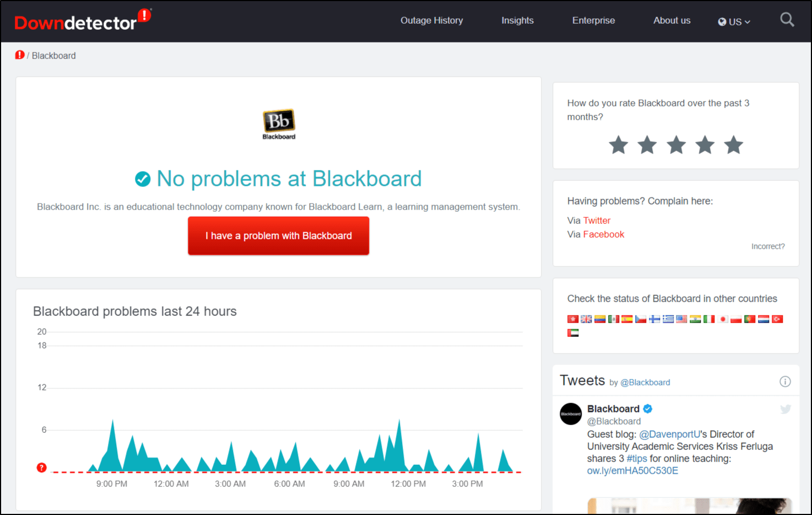Click the Tweets info icon
This screenshot has height=515, width=812.
pyautogui.click(x=785, y=382)
